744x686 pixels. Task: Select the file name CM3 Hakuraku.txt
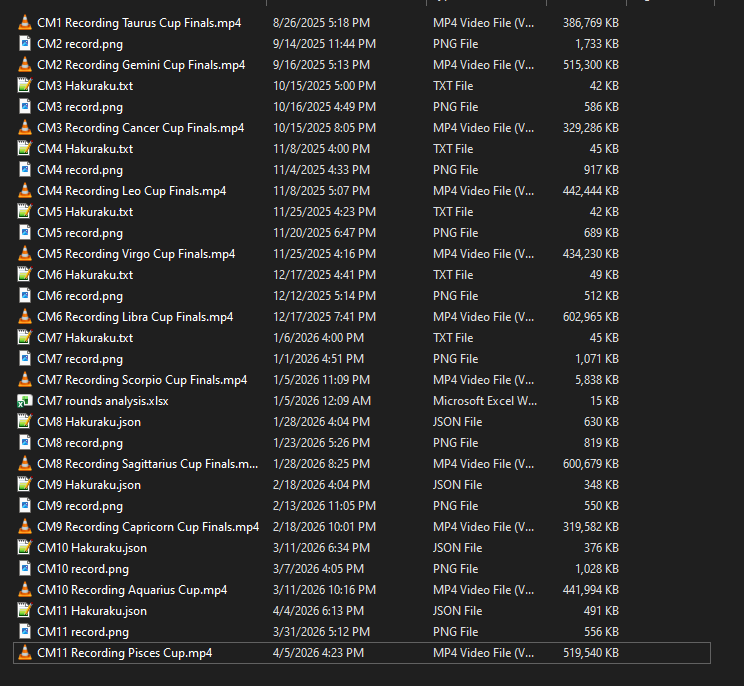click(x=85, y=86)
